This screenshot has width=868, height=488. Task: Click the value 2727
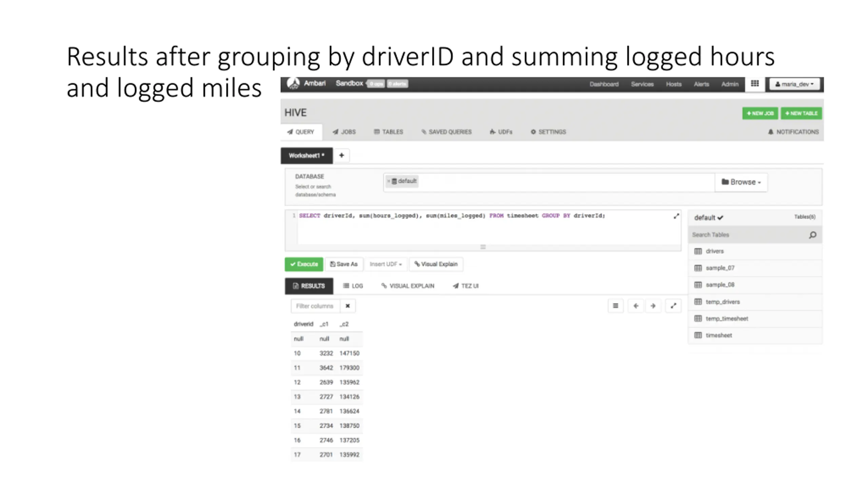[x=326, y=397]
